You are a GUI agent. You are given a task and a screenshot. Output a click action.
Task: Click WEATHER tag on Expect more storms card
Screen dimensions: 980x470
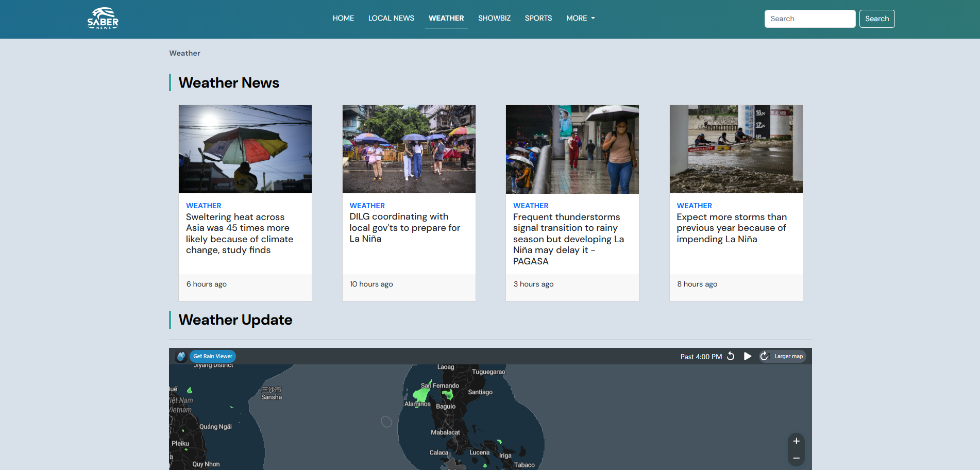click(x=694, y=206)
